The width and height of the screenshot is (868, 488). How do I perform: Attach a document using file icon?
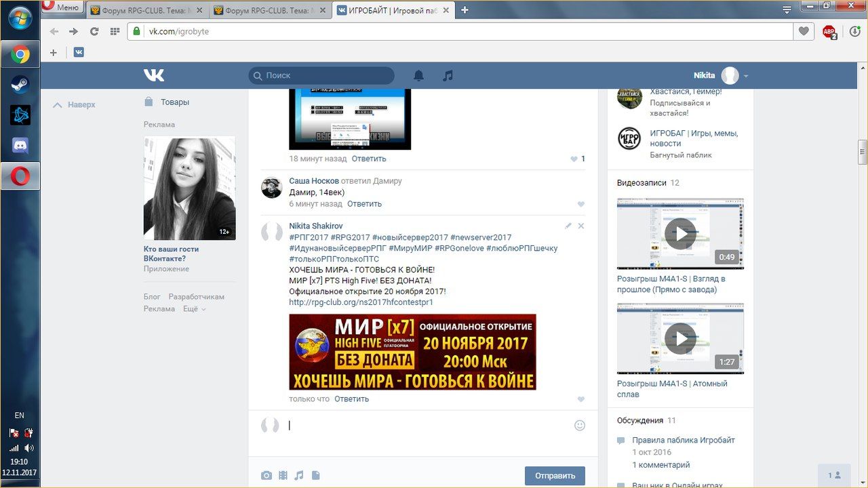tap(315, 476)
